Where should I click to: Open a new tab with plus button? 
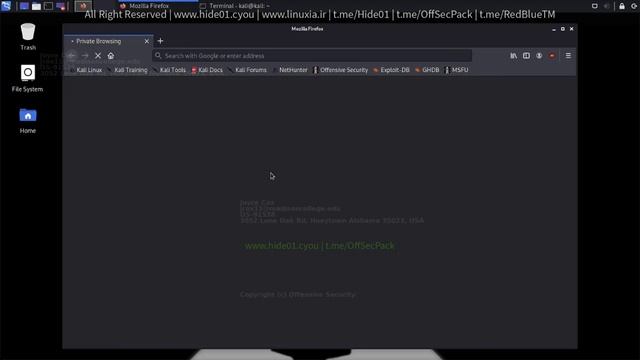pyautogui.click(x=160, y=41)
